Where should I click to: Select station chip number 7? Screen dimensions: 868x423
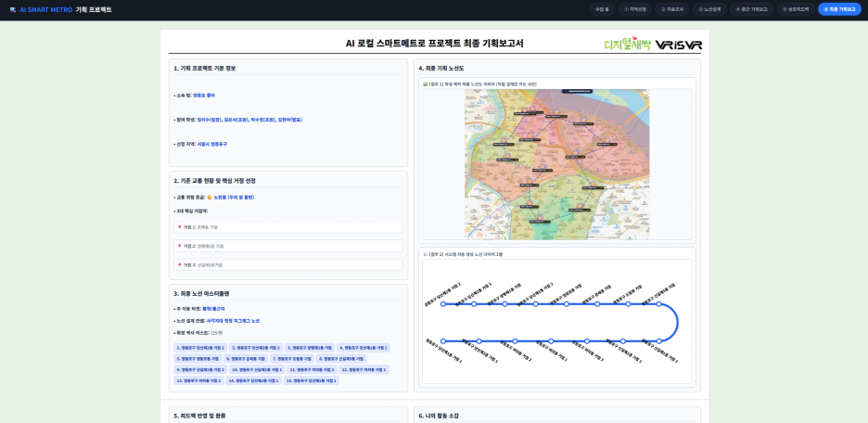tap(292, 359)
